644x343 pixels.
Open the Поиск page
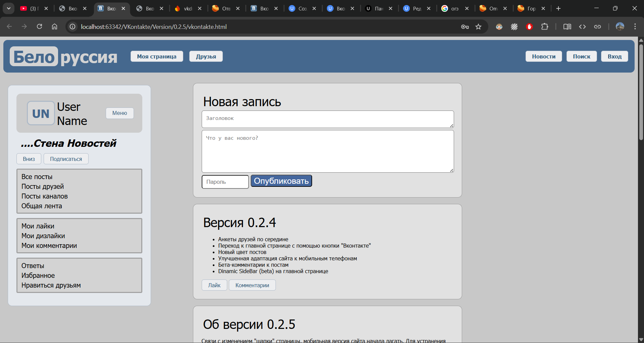tap(582, 56)
